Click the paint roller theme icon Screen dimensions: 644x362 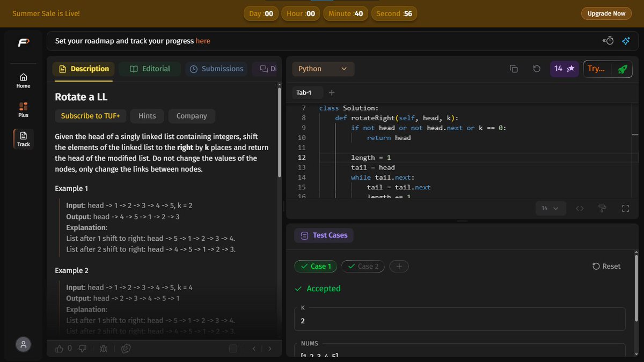[602, 209]
